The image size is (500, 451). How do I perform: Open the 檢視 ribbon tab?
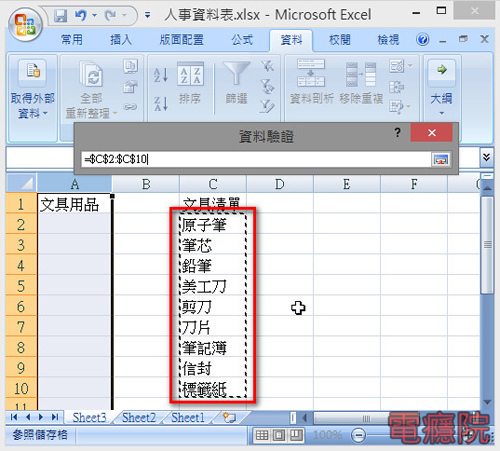pyautogui.click(x=388, y=40)
